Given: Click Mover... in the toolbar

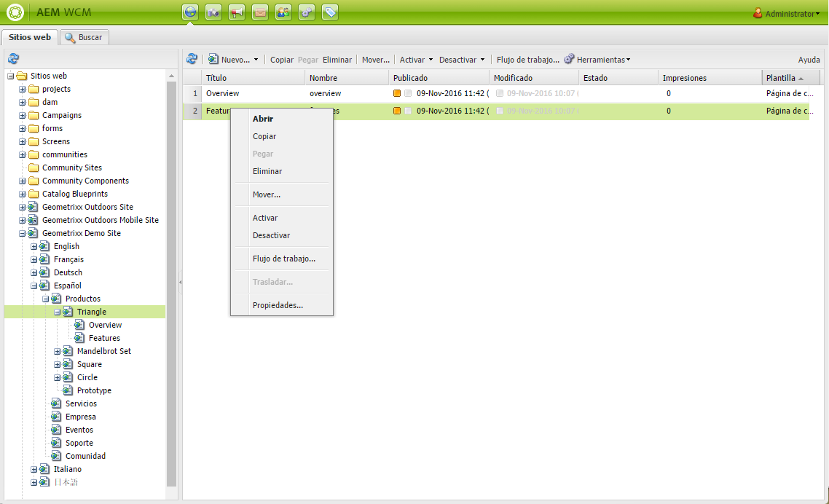Looking at the screenshot, I should pos(376,60).
